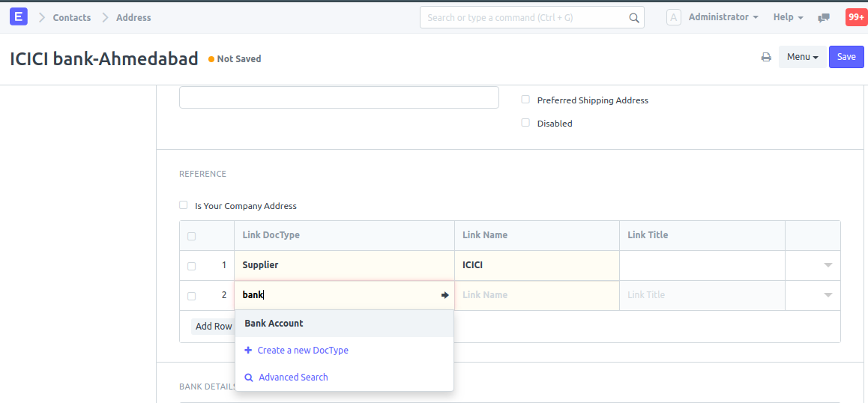Screen dimensions: 868x403
Task: Click the Not Saved status indicator
Action: [235, 58]
